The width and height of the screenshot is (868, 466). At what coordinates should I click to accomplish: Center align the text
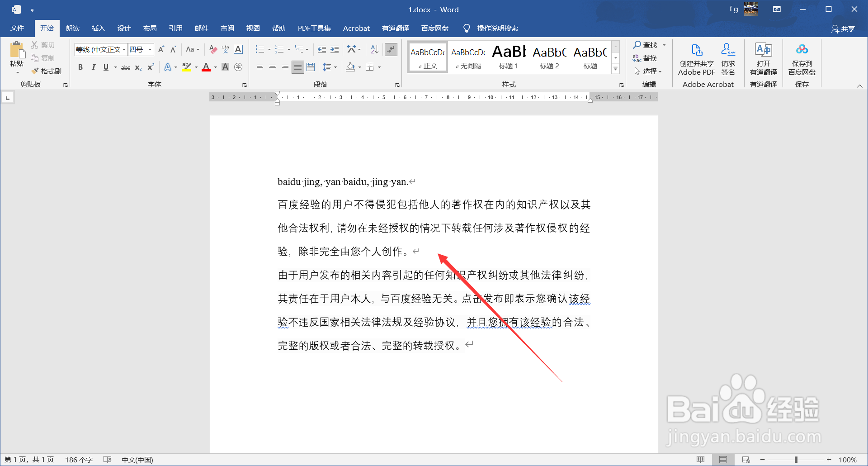click(x=273, y=67)
